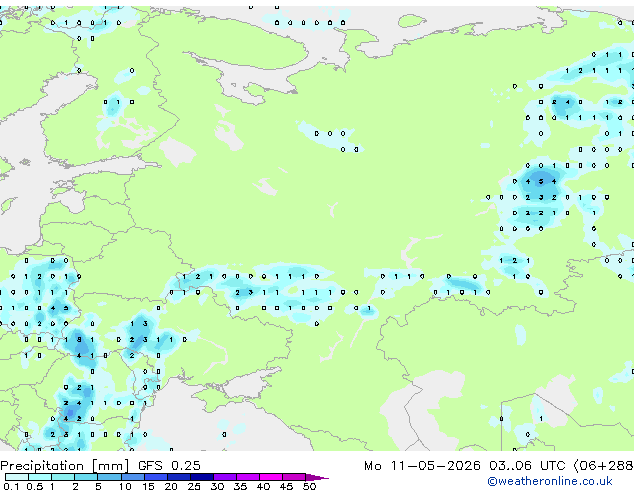Click the '45' legend scale label
The height and width of the screenshot is (490, 634).
click(x=286, y=486)
